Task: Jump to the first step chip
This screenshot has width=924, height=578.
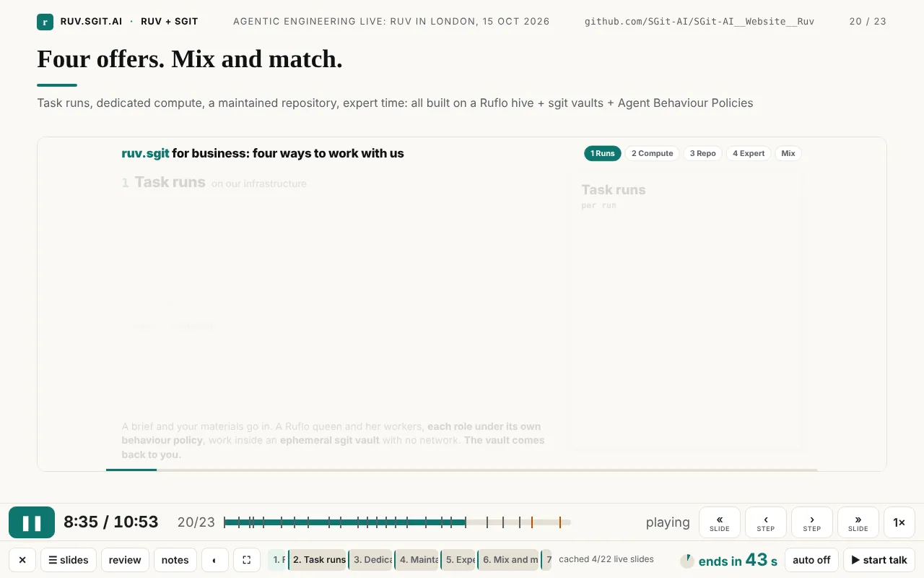Action: (x=278, y=560)
